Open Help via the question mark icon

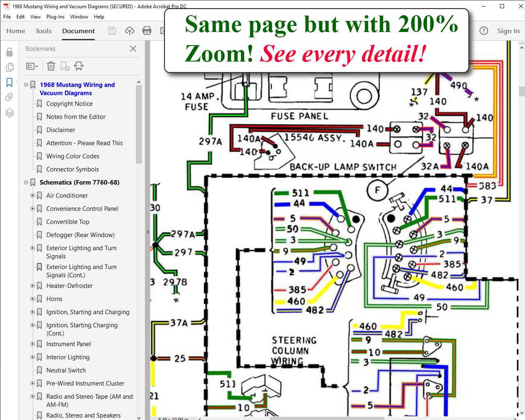click(x=484, y=31)
